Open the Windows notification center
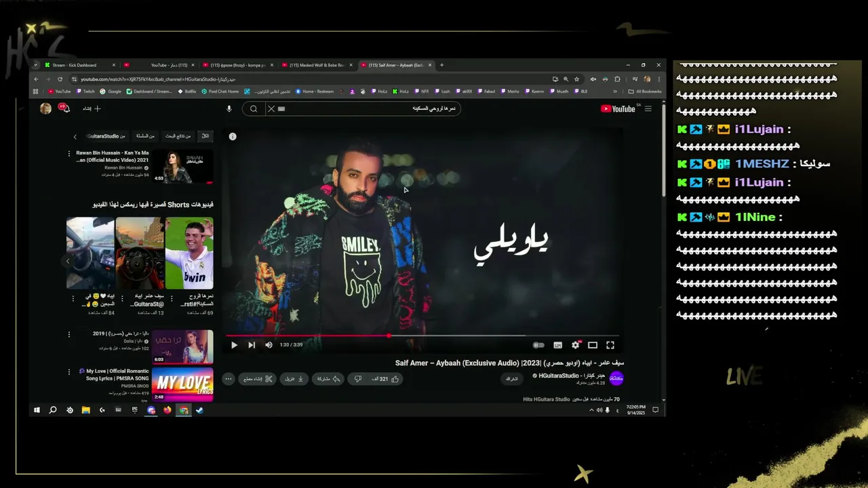This screenshot has height=488, width=868. click(x=655, y=410)
